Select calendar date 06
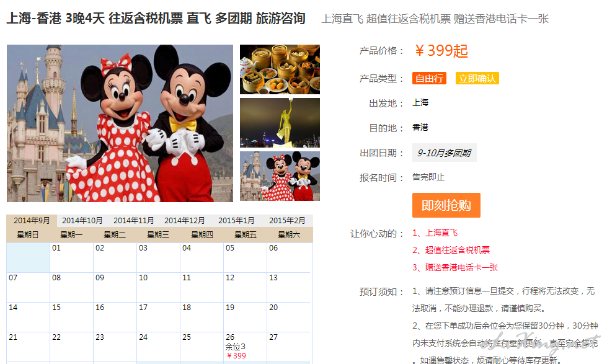The width and height of the screenshot is (607, 364). coord(289,257)
